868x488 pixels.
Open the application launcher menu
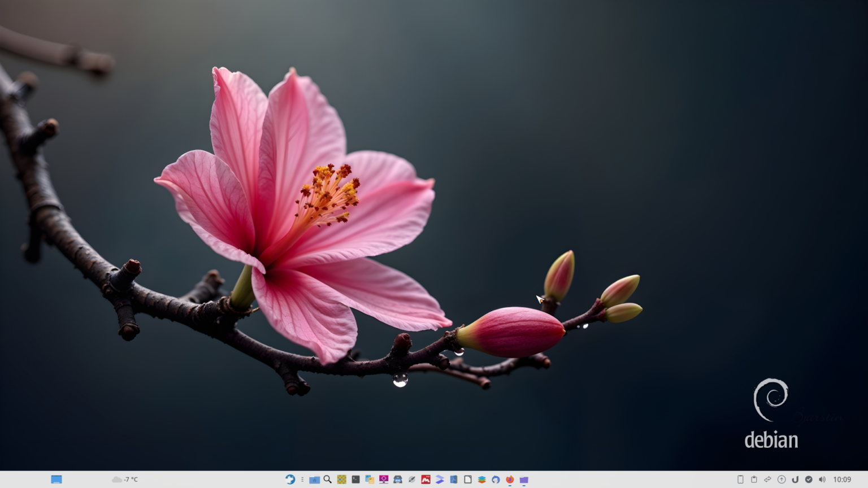(56, 479)
